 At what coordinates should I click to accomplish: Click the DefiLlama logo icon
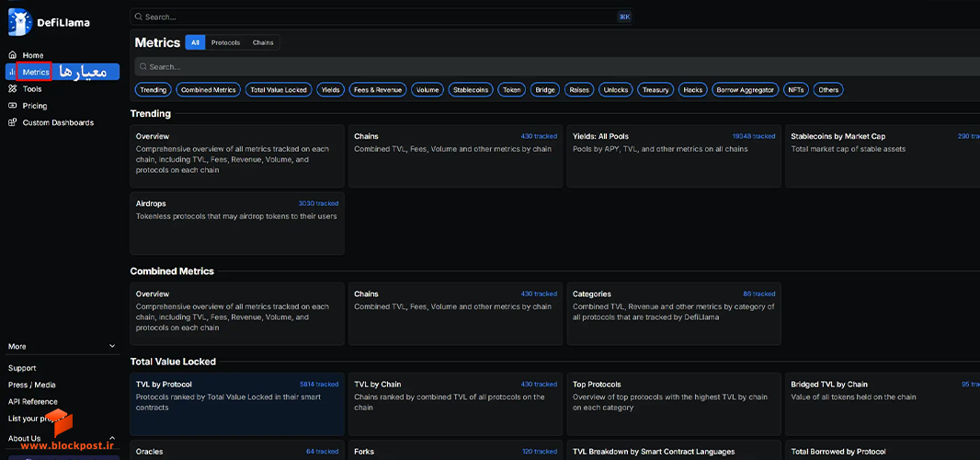pyautogui.click(x=20, y=22)
